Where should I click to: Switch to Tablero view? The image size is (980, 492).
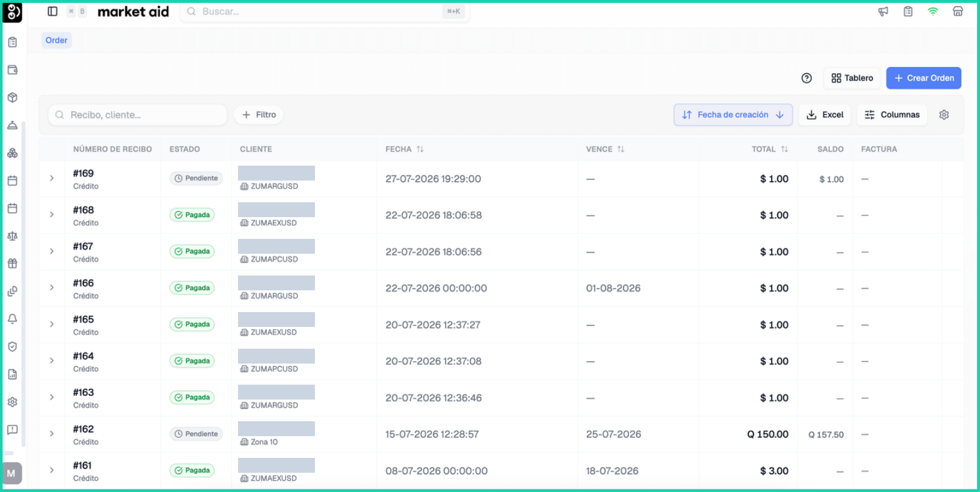[x=852, y=78]
